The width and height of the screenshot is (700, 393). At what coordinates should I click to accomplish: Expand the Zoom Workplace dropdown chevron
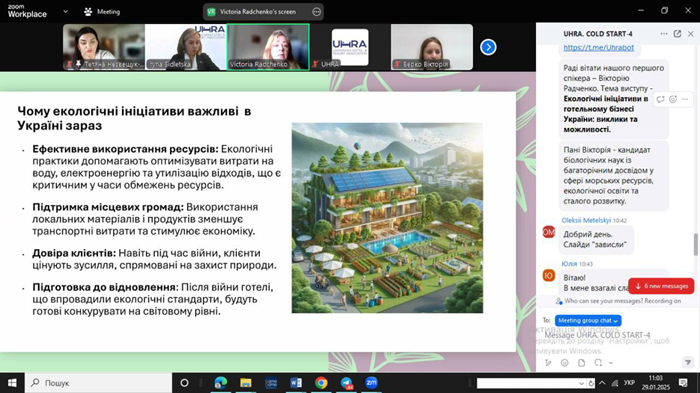[65, 12]
